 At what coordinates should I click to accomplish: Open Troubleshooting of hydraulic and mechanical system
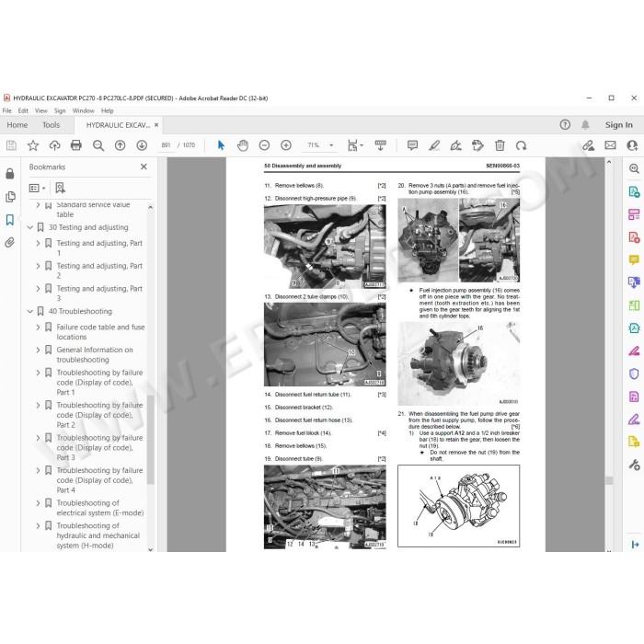(x=98, y=535)
